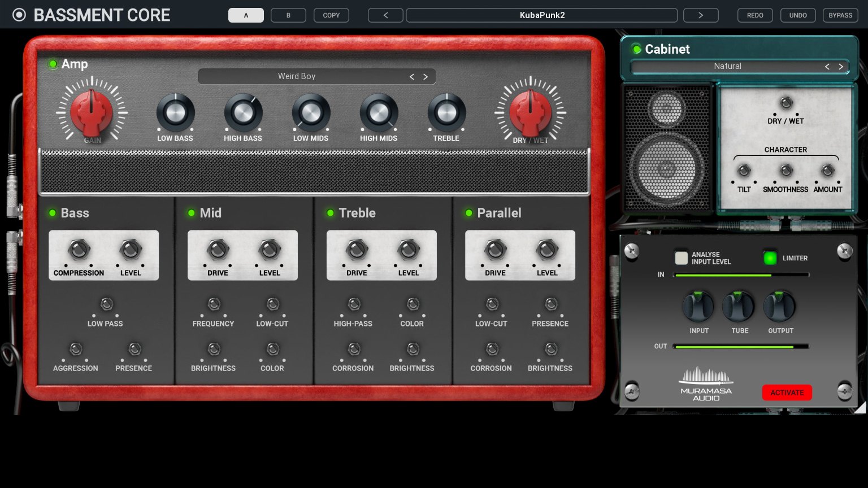Toggle the Mid section power LED
The height and width of the screenshot is (488, 868).
pos(191,213)
